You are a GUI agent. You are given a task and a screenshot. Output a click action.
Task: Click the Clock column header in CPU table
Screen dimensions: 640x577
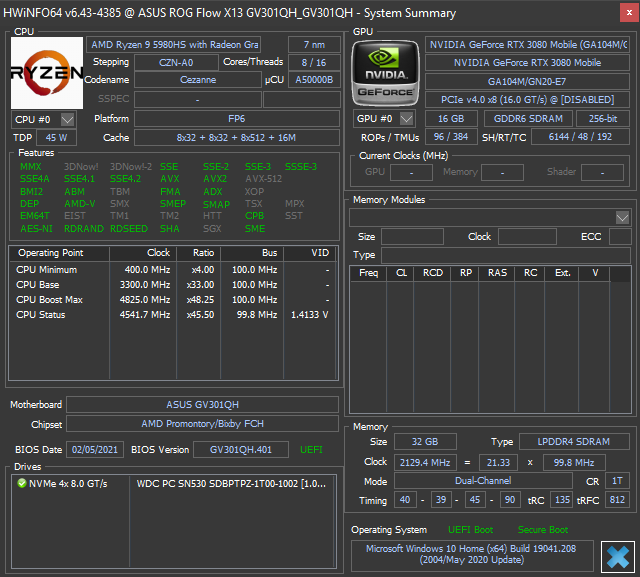click(x=143, y=253)
